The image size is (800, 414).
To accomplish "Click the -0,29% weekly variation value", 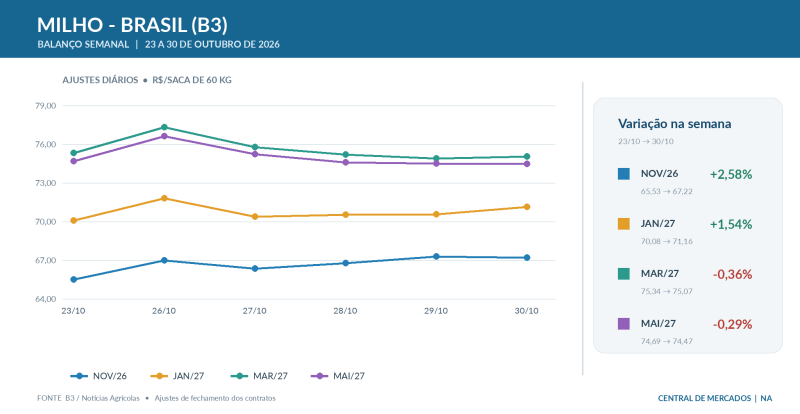I will pyautogui.click(x=733, y=325).
